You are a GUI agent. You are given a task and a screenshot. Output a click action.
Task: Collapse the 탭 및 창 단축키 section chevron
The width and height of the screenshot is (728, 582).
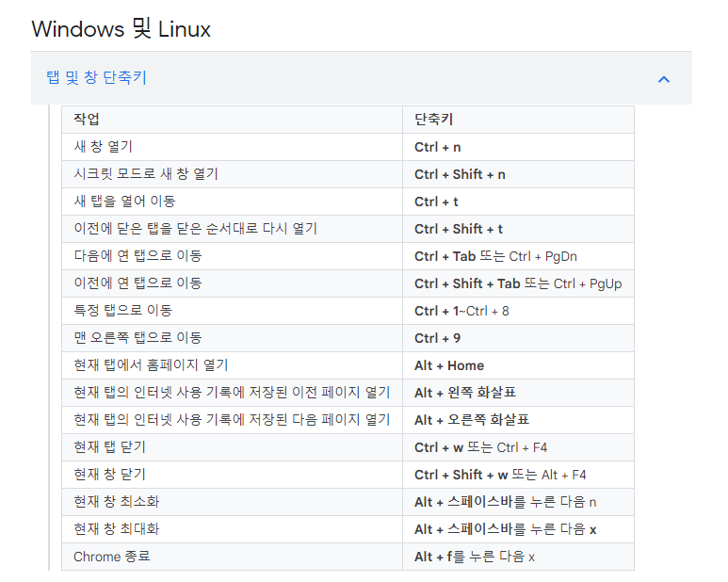664,79
